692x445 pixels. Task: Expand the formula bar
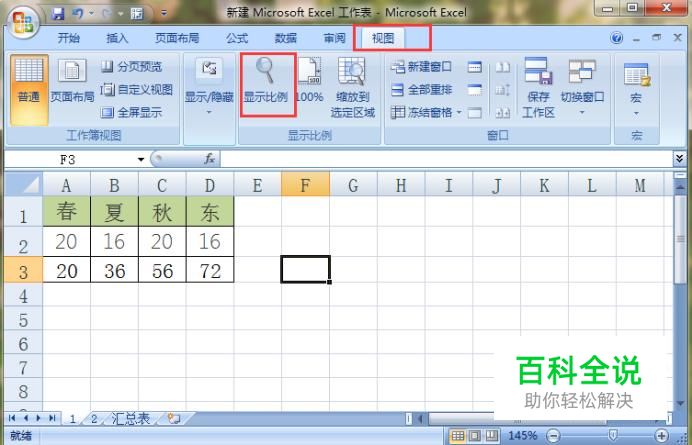pos(679,158)
